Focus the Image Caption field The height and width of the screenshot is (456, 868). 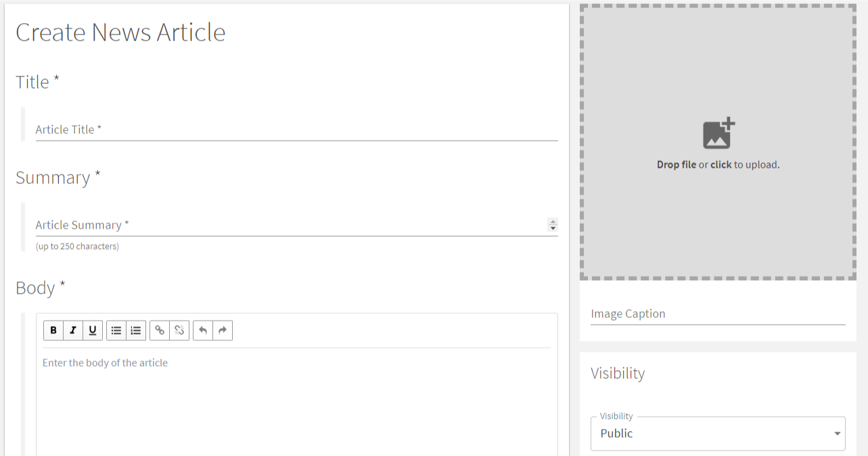718,313
